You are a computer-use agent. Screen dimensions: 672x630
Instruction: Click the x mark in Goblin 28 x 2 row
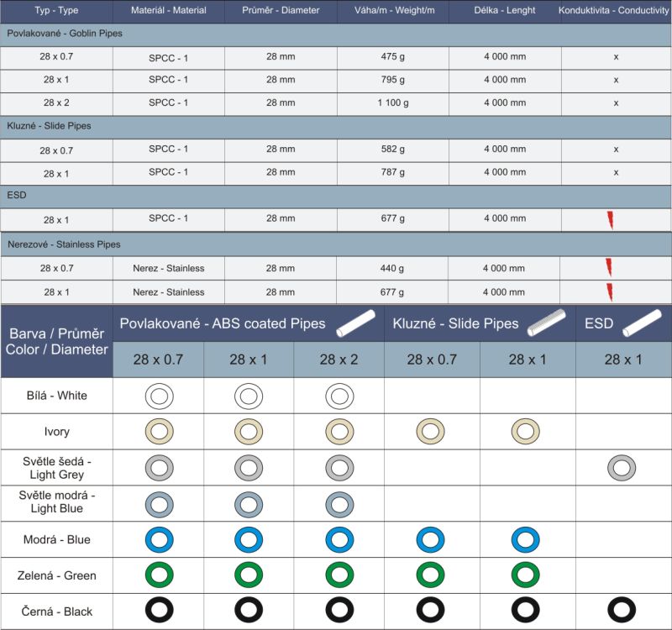pos(616,102)
